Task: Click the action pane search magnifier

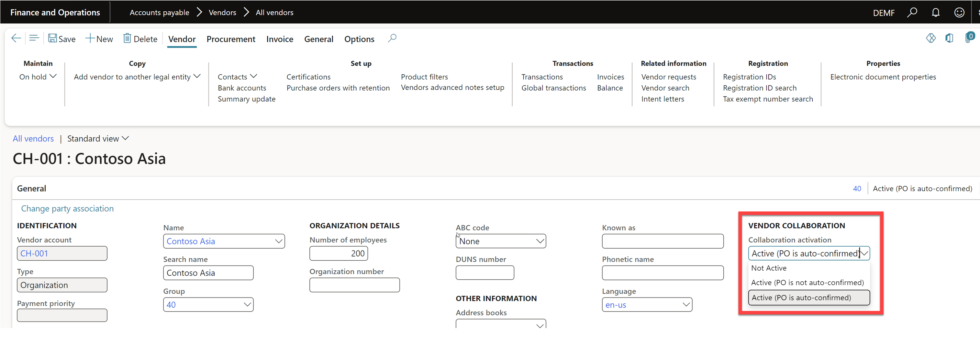Action: pos(392,38)
